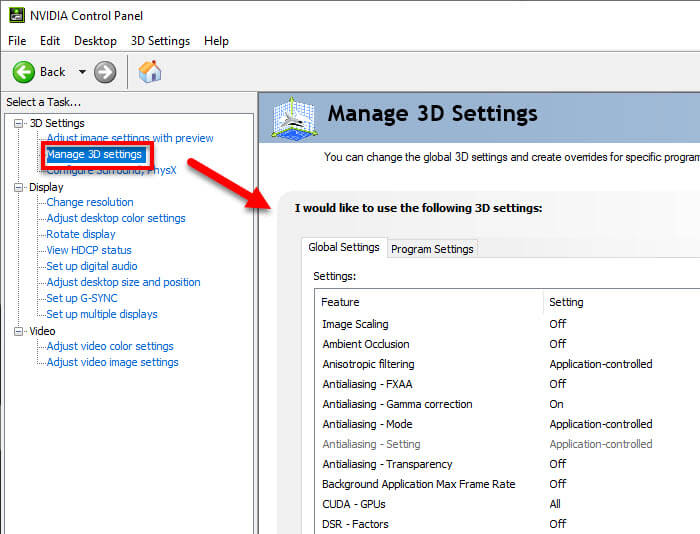Open Change resolution task
Screen dimensions: 700x534
click(90, 202)
